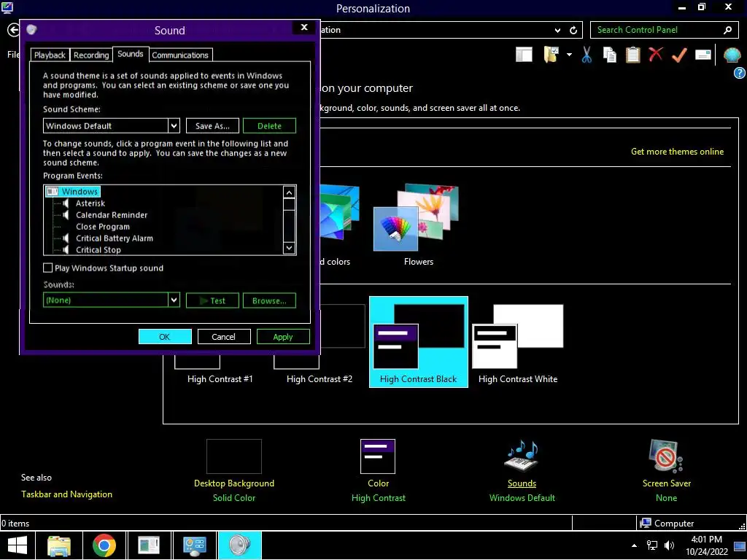Open the folder options icon
This screenshot has width=747, height=560.
tap(551, 55)
